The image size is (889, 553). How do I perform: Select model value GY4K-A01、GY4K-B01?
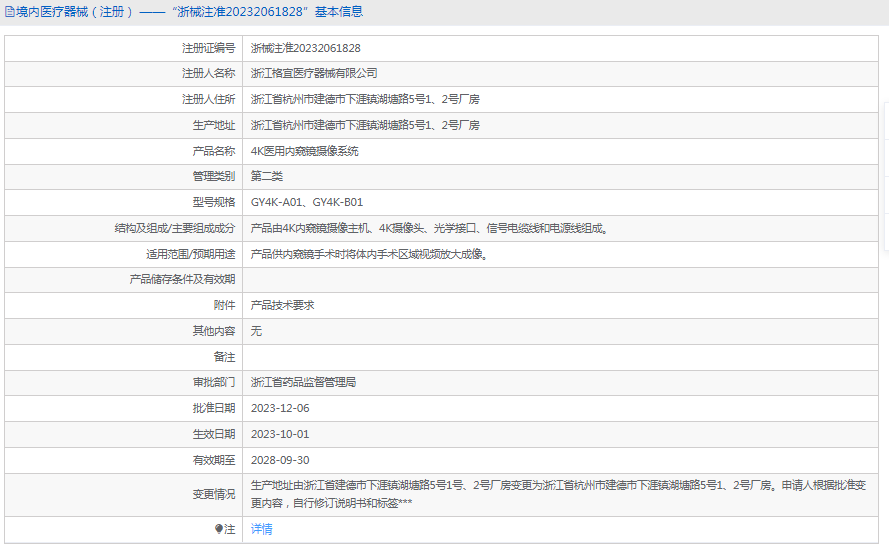pos(307,202)
